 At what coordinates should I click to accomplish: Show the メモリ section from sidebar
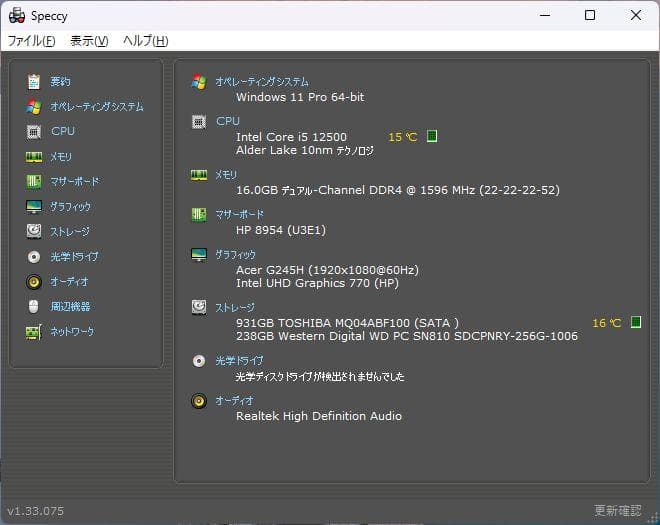pyautogui.click(x=61, y=157)
